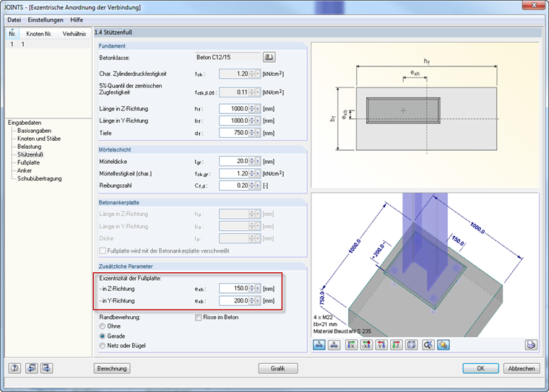Click the Reibungszahl Cf,d input field

coord(234,186)
